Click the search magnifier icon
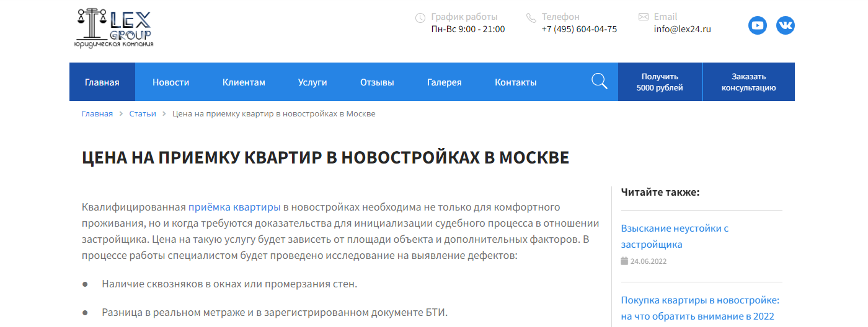Screen dimensions: 868x327 (x=600, y=81)
